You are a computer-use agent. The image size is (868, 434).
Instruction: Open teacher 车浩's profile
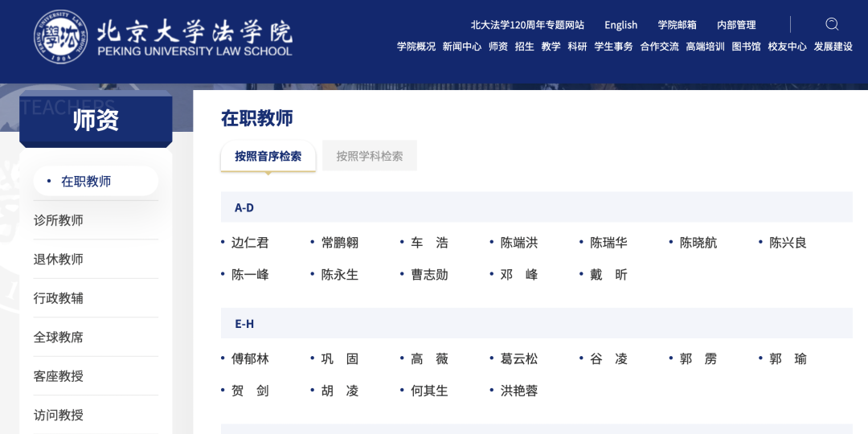429,243
